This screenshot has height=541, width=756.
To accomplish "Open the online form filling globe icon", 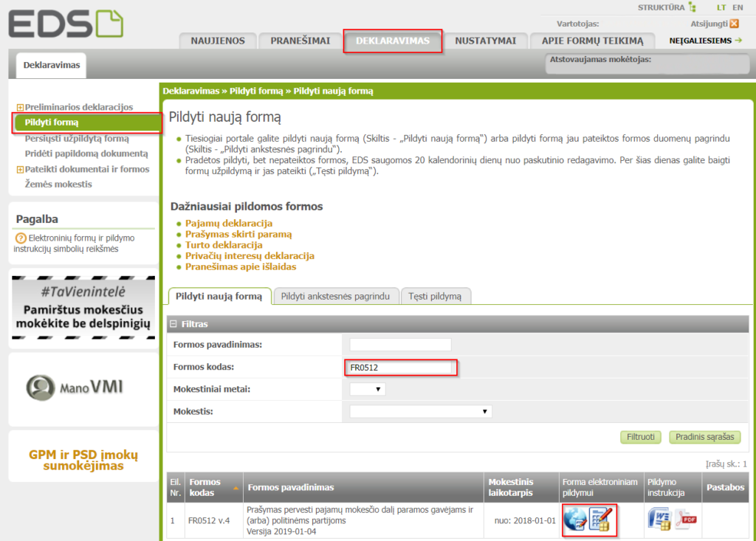I will (575, 520).
